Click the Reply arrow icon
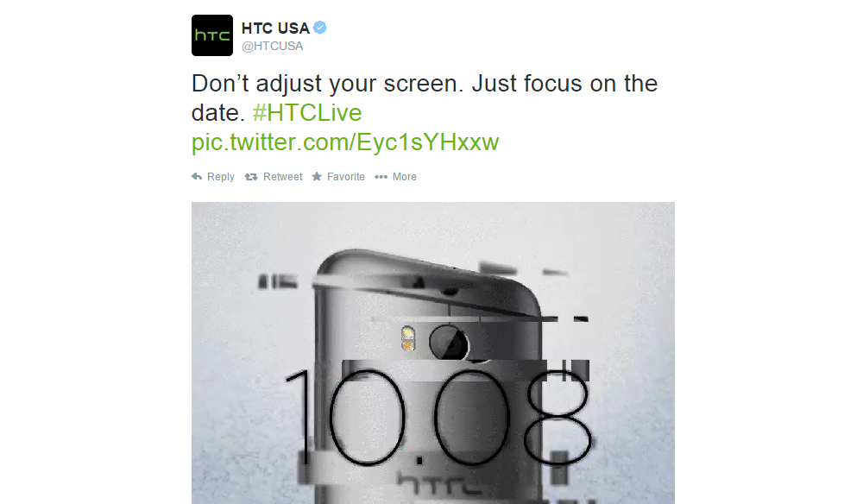Screen dimensions: 863x504 click(197, 177)
